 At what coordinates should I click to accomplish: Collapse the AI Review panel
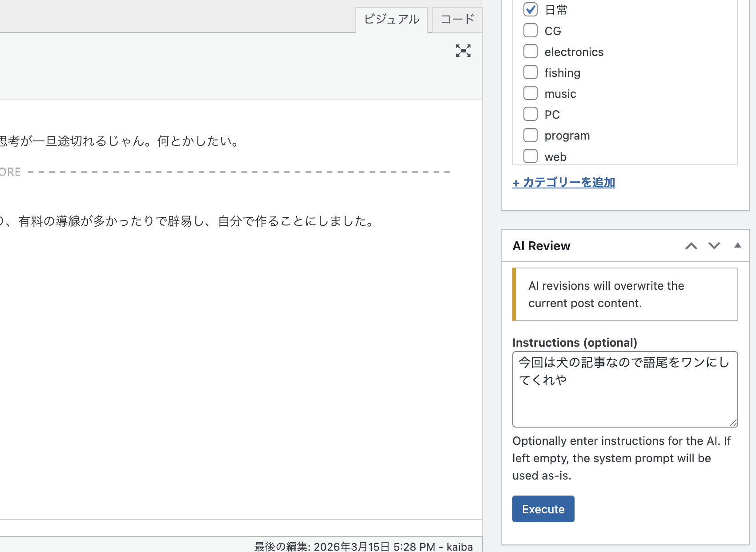737,245
